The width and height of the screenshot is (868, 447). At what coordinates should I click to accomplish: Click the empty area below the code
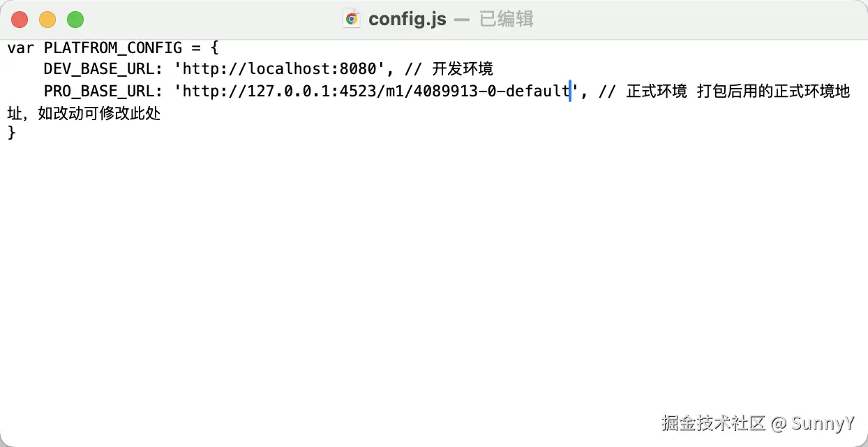[x=419, y=279]
